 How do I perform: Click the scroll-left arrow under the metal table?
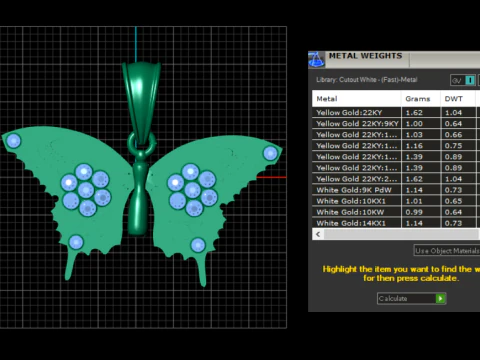click(318, 234)
